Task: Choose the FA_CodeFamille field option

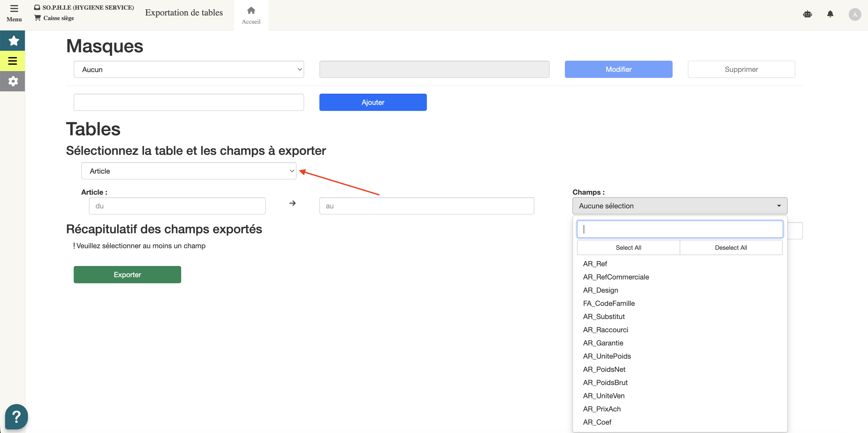Action: tap(609, 303)
